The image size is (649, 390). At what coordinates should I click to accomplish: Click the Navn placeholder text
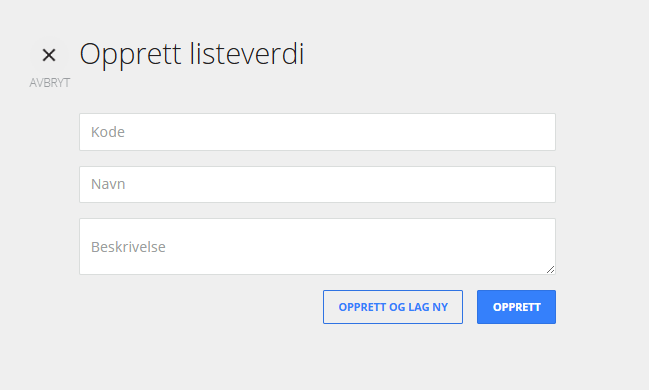tap(108, 184)
